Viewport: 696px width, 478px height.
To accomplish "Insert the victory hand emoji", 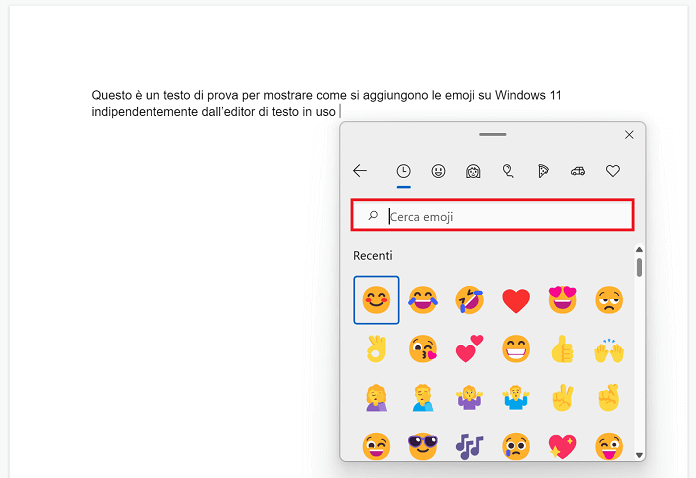I will pos(562,398).
